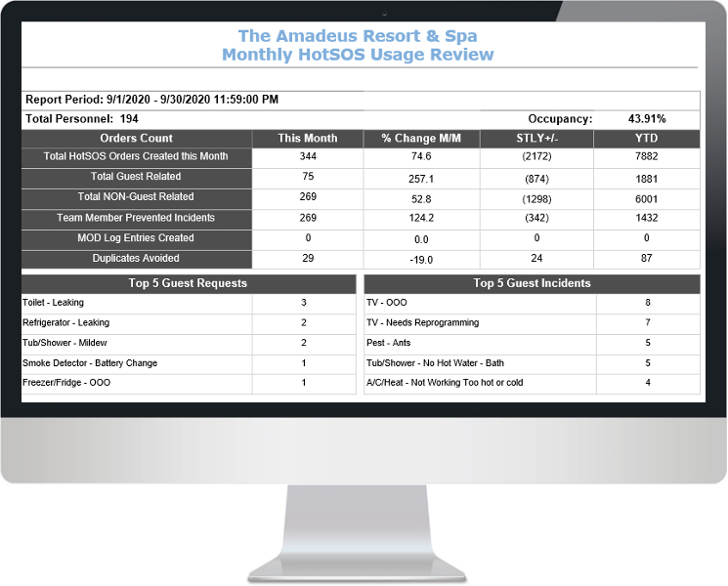
Task: Select 'Smoke Detector - Battery Change' request row
Action: pos(189,362)
